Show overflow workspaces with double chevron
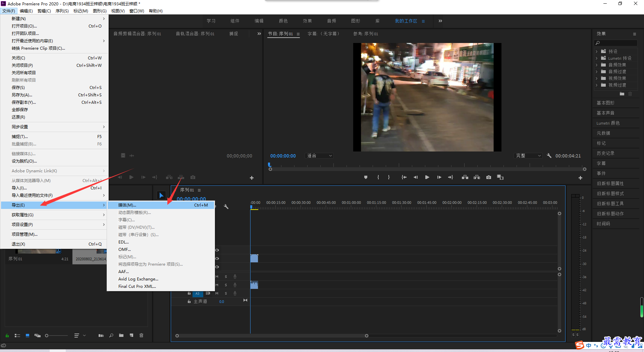 click(x=440, y=21)
